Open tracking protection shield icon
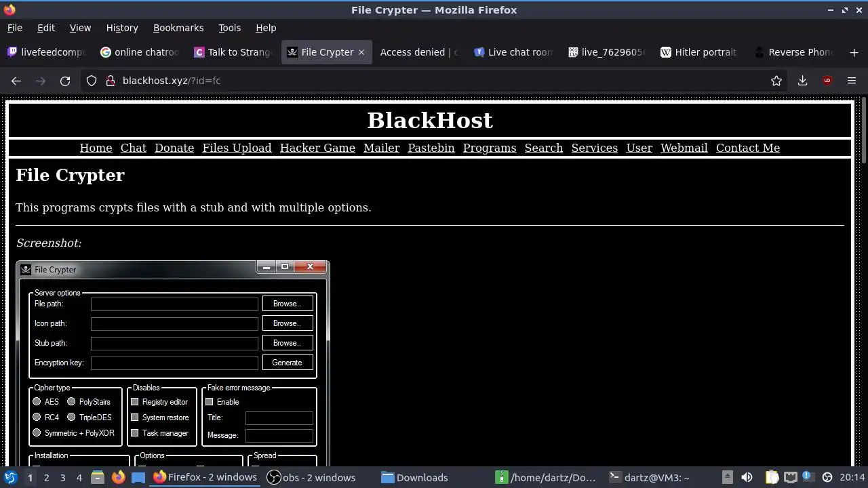 coord(92,81)
